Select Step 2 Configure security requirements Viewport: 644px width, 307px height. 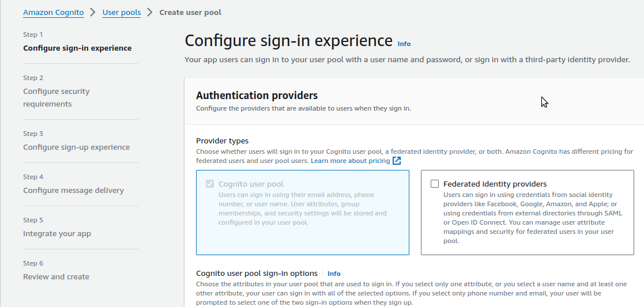click(57, 97)
